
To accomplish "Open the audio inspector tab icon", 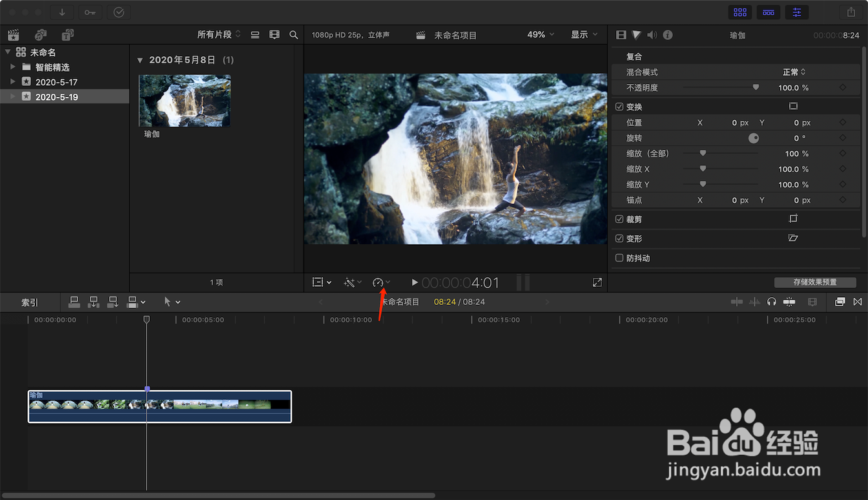I will point(652,35).
